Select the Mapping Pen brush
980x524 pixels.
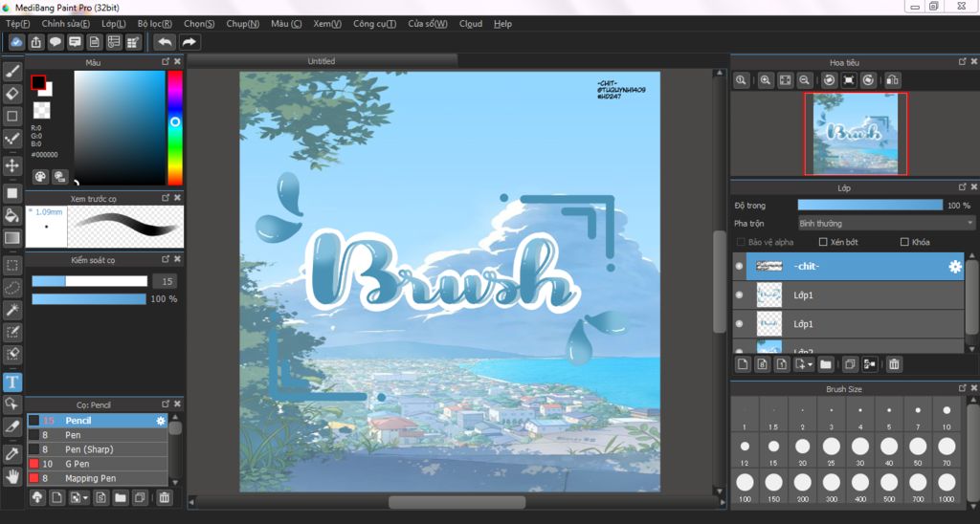[x=98, y=478]
